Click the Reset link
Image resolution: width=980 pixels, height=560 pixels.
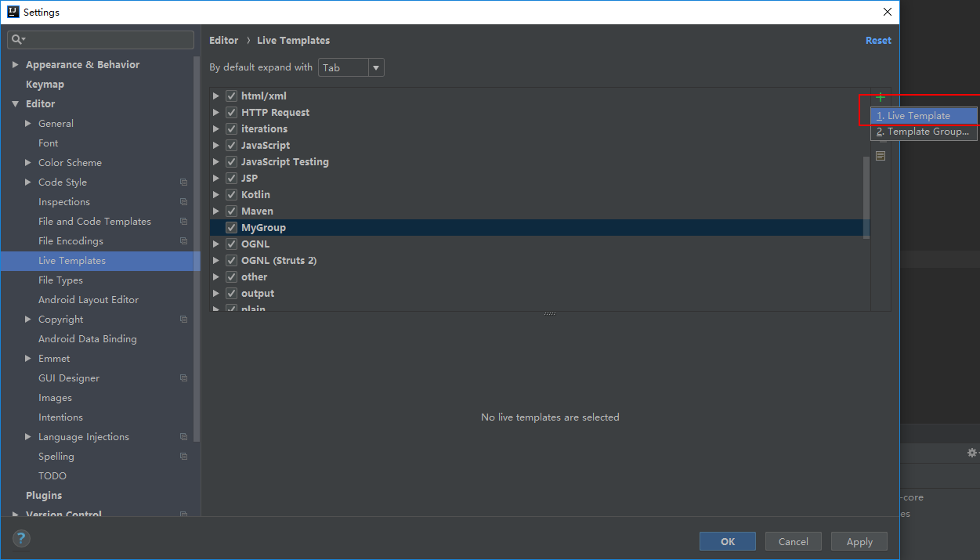[x=878, y=40]
